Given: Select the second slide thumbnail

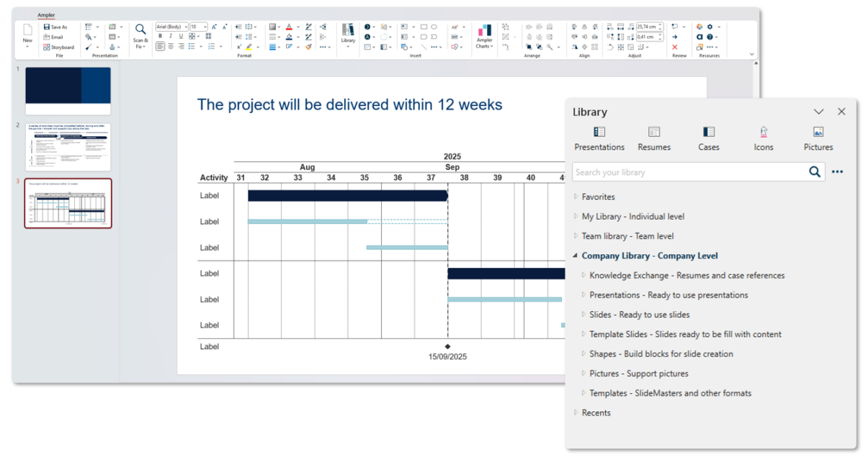Looking at the screenshot, I should pos(68,147).
